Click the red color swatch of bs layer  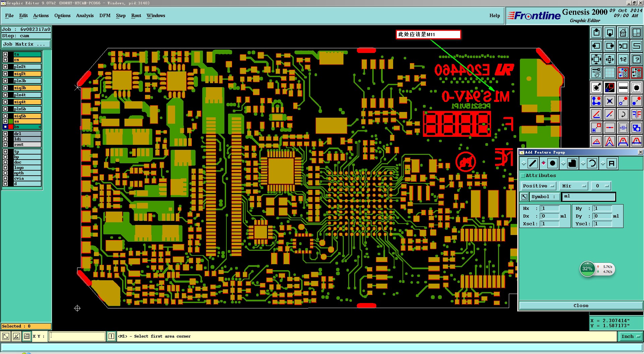11,127
